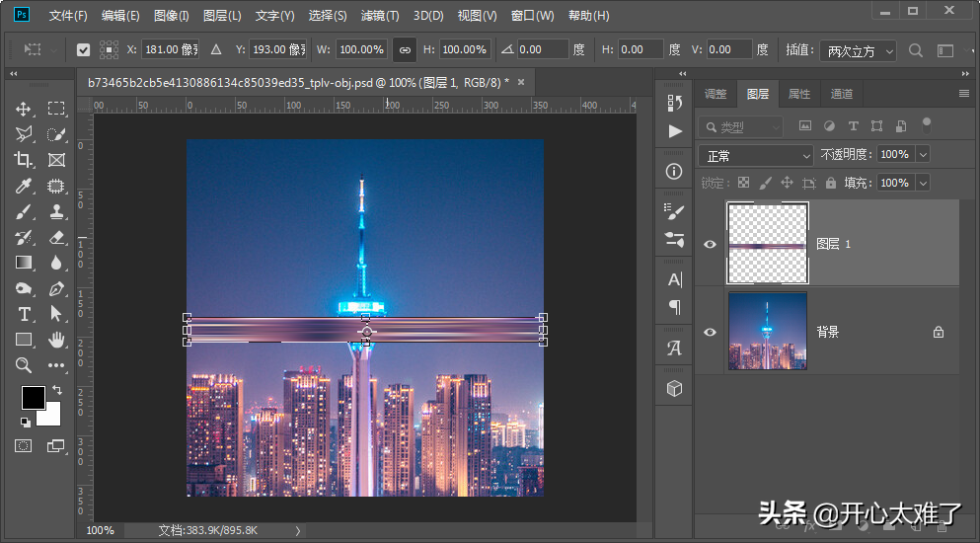Open the extra tools ellipsis menu

click(56, 364)
